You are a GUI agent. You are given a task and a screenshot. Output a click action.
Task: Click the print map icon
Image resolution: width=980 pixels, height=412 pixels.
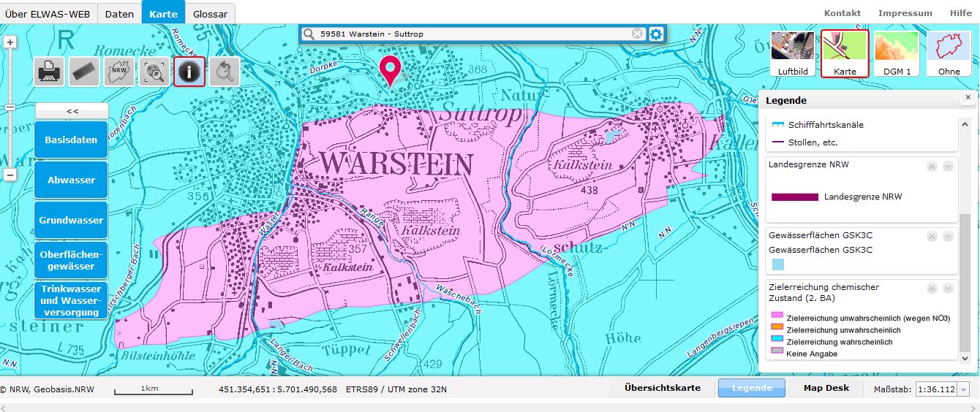coord(49,72)
